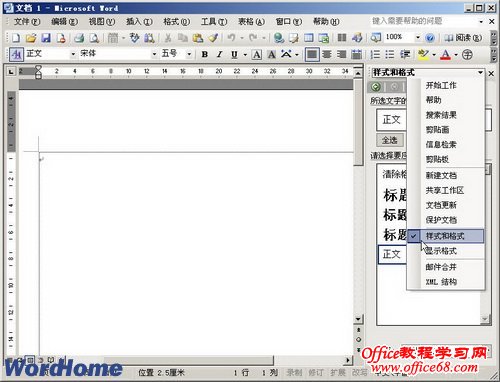The height and width of the screenshot is (382, 500).
Task: Expand the highlight color dropdown arrow
Action: 434,55
